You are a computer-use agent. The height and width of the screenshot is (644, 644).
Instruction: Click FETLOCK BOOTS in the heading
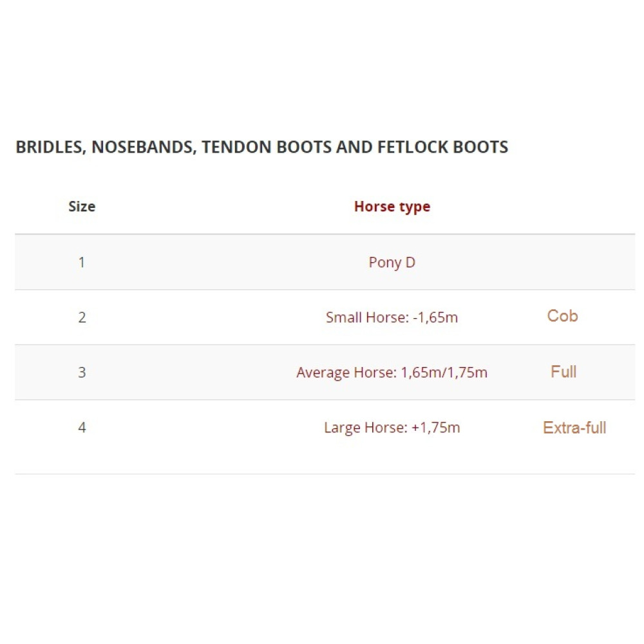(x=443, y=147)
